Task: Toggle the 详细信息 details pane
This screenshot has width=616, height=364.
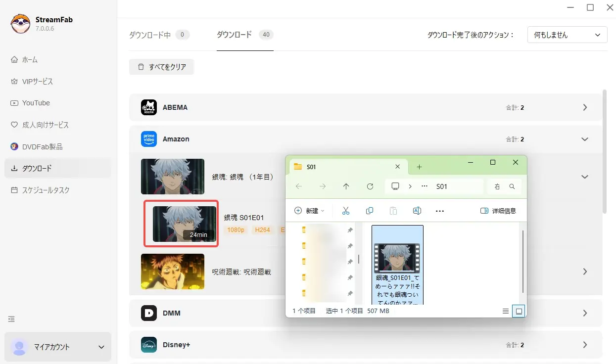Action: (x=498, y=211)
